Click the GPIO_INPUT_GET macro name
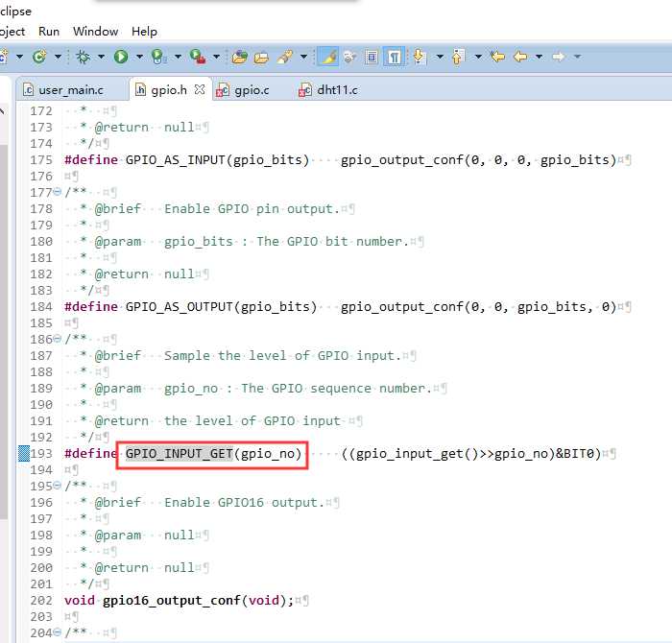The width and height of the screenshot is (672, 643). [x=180, y=454]
